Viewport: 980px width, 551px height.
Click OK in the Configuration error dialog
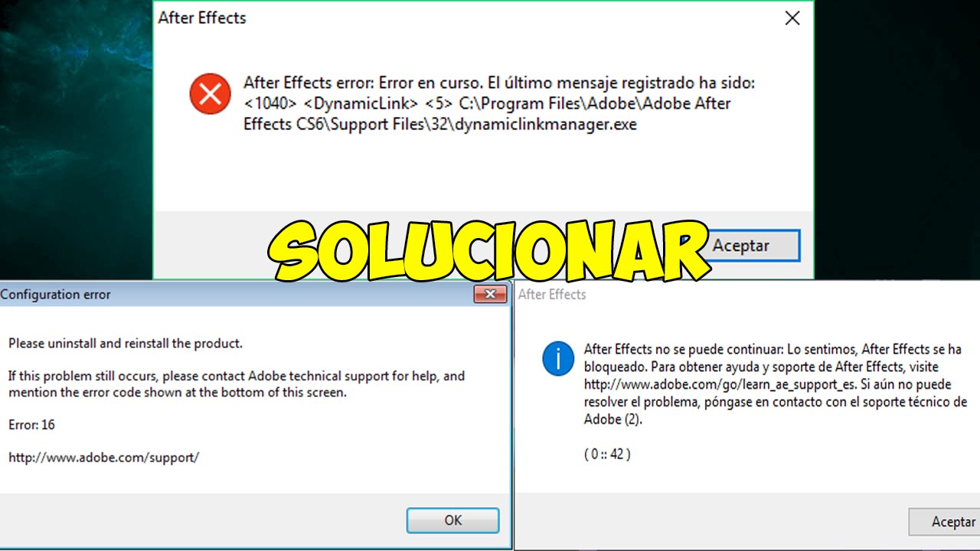(453, 520)
